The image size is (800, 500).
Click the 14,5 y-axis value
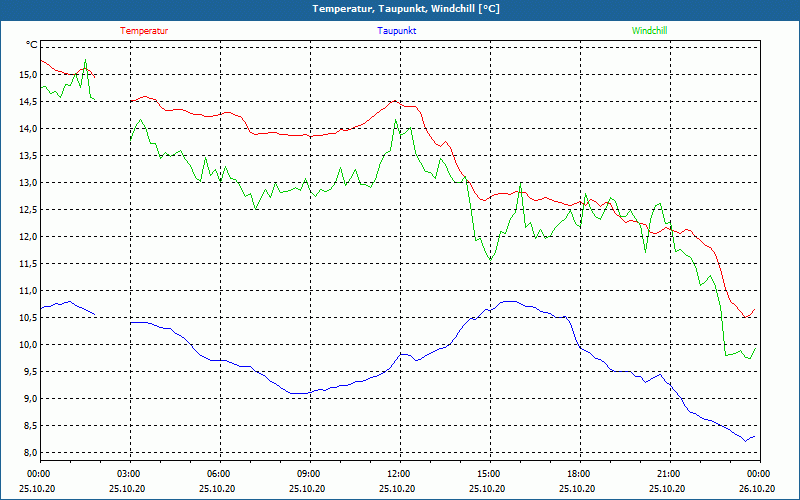coord(28,102)
